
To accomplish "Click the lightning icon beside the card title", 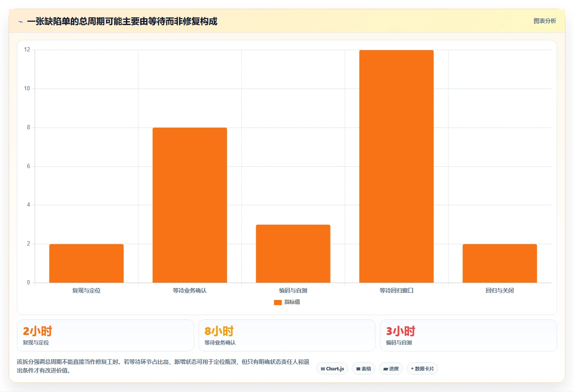I will [x=20, y=22].
